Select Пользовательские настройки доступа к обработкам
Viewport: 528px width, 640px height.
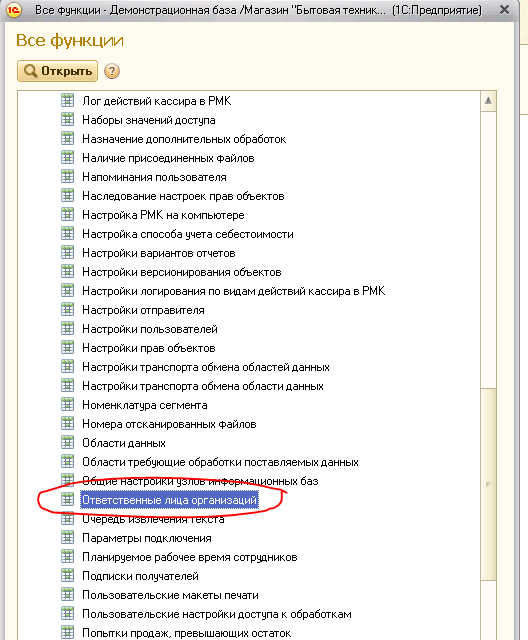pos(217,614)
